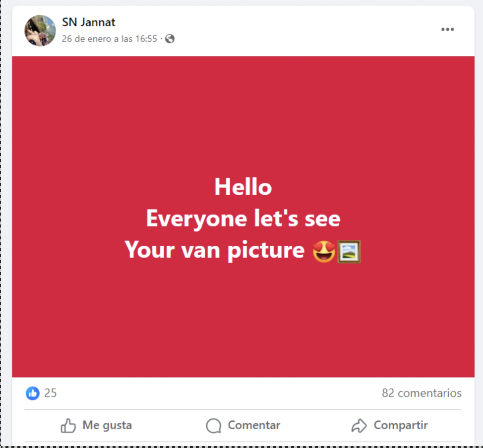Viewport: 483px width, 448px height.
Task: Open SN Jannat's profile picture
Action: (x=40, y=31)
